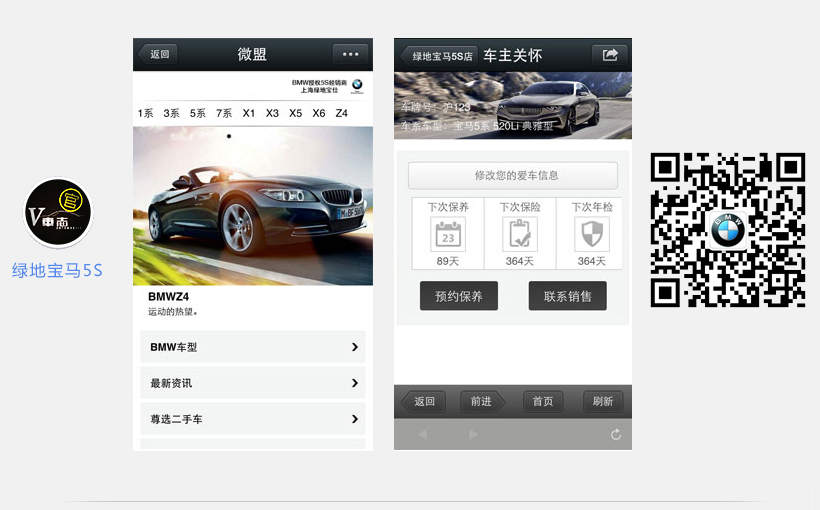Tap 返回 button in 微盟 header
Viewport: 820px width, 510px height.
(x=159, y=55)
